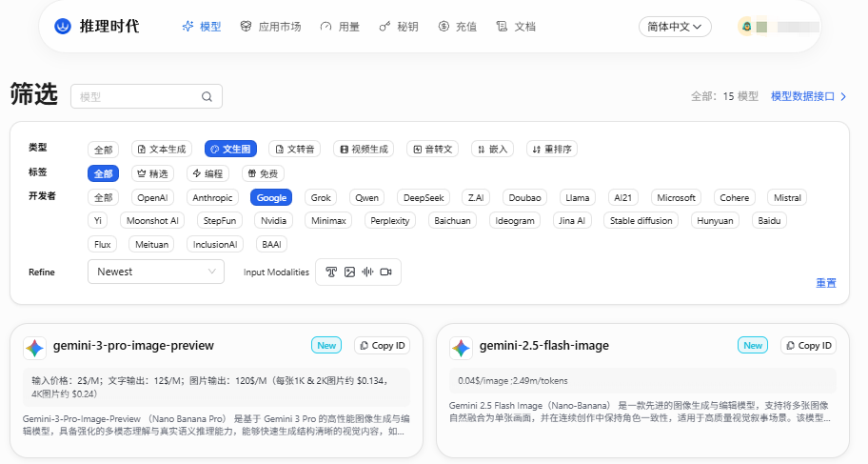Select 全部 in the 开发者 row
This screenshot has width=868, height=464.
103,198
